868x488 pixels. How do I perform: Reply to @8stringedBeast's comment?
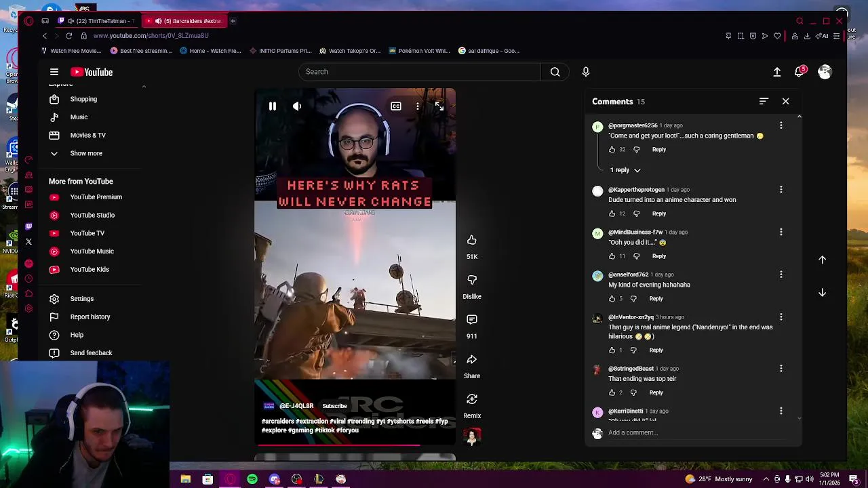coord(656,392)
